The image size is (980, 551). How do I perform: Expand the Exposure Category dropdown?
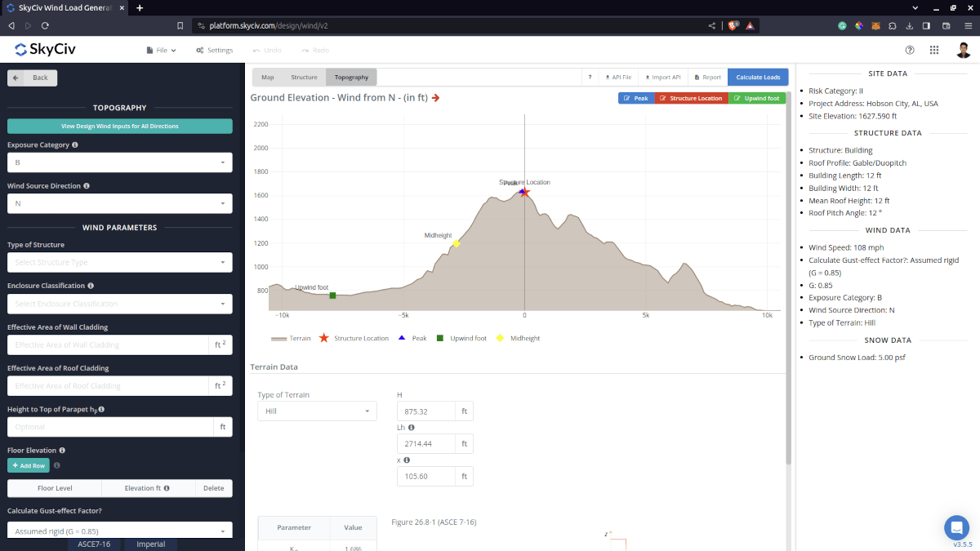[x=119, y=162]
